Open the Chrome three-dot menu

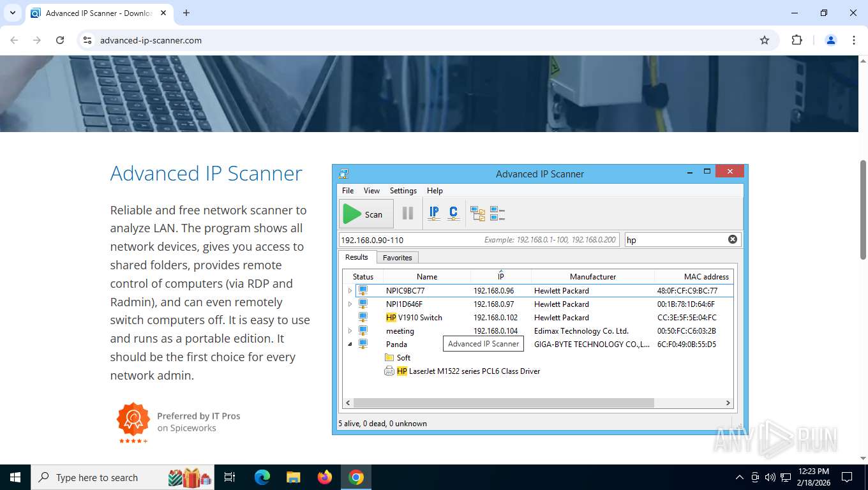tap(854, 40)
